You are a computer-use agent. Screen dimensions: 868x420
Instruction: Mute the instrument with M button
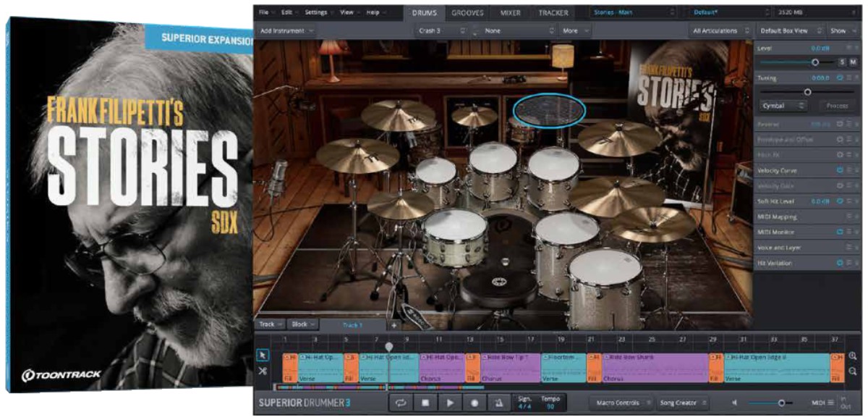(853, 63)
